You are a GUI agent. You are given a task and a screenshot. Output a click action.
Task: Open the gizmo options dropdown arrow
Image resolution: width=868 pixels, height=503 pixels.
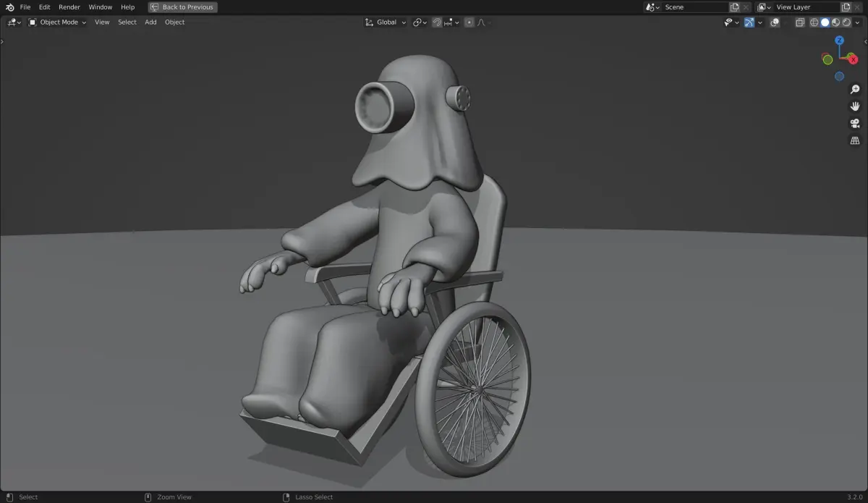pyautogui.click(x=759, y=22)
